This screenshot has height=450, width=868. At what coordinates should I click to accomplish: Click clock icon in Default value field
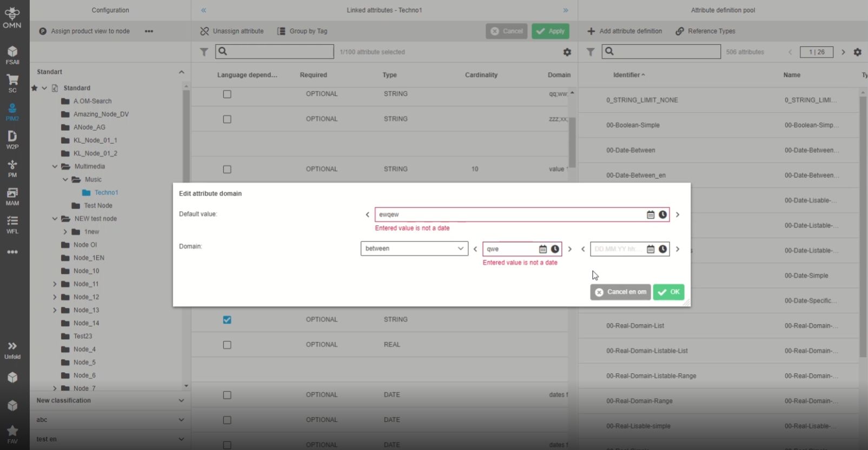click(662, 215)
